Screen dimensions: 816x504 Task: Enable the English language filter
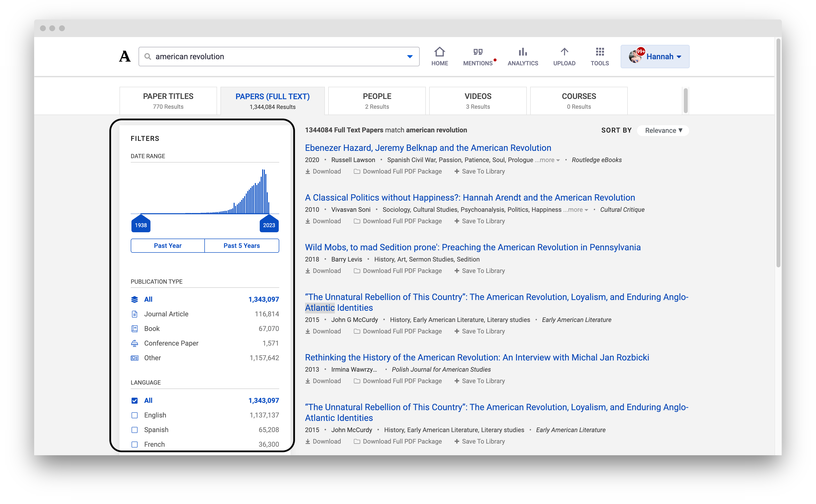[x=135, y=415]
